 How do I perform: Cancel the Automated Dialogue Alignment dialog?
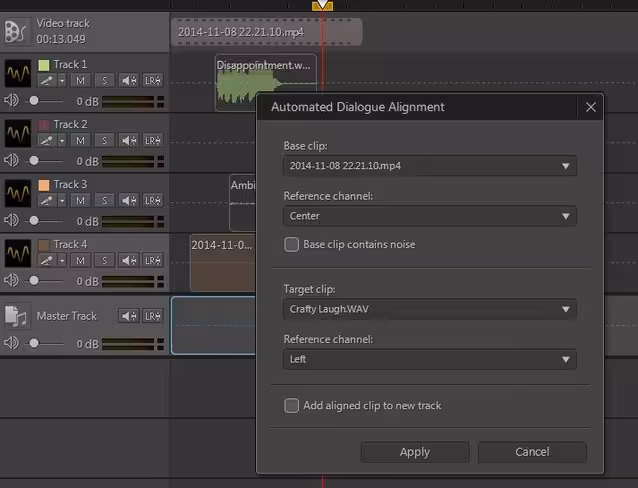click(x=532, y=452)
